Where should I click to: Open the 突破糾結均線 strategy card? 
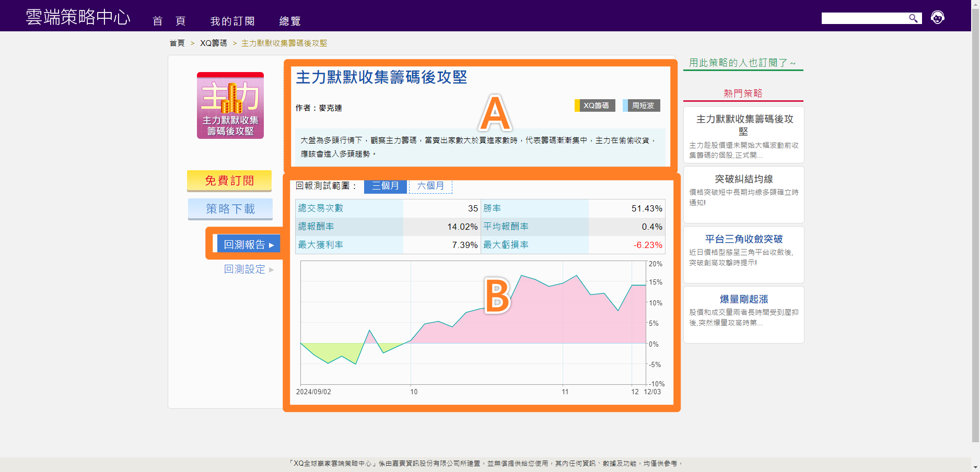[x=743, y=194]
